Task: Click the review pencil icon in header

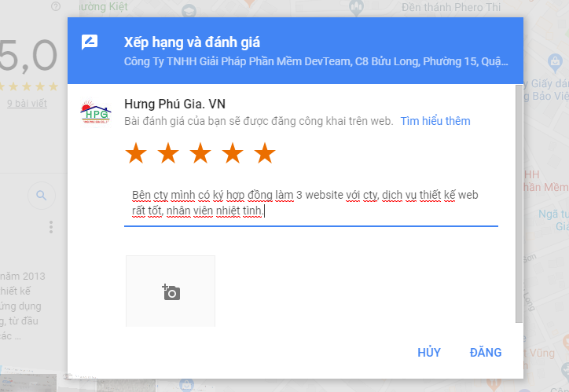Action: (x=90, y=42)
